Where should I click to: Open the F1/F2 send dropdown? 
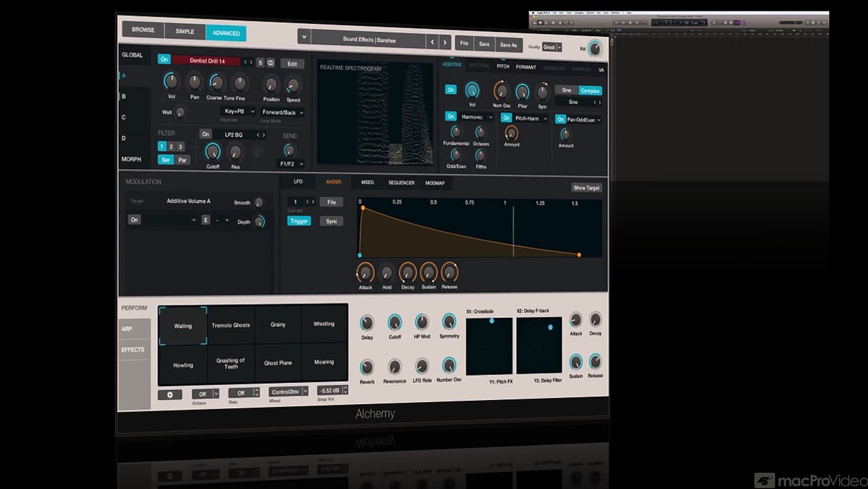point(291,164)
